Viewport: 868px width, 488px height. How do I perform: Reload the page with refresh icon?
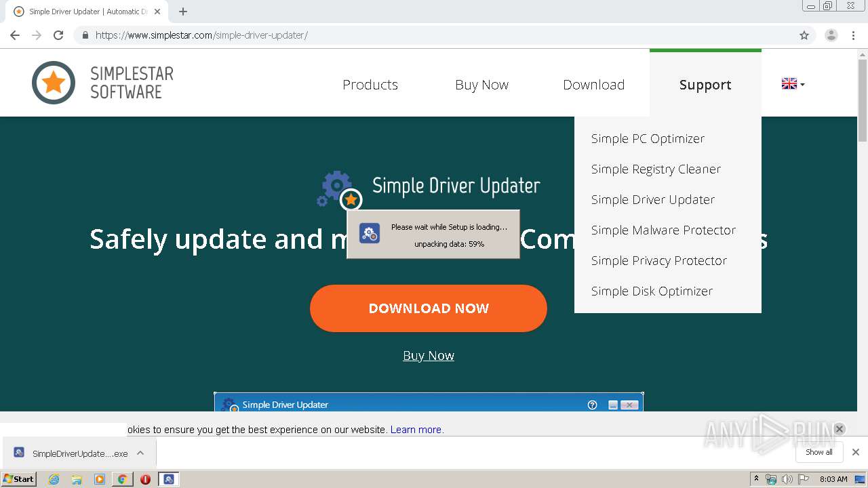[58, 35]
